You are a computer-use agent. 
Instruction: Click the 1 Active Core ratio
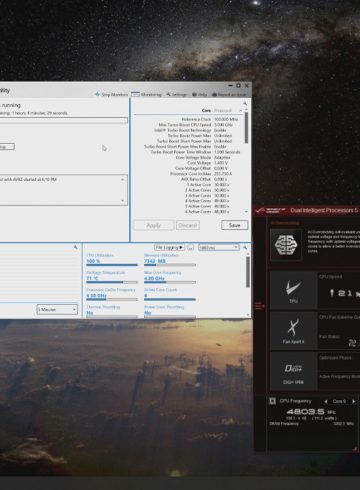[x=221, y=185]
